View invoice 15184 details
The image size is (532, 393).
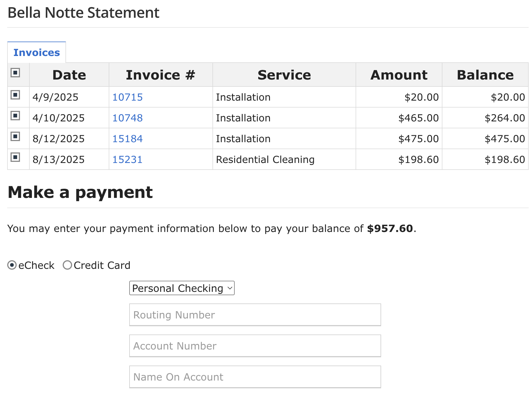[127, 139]
